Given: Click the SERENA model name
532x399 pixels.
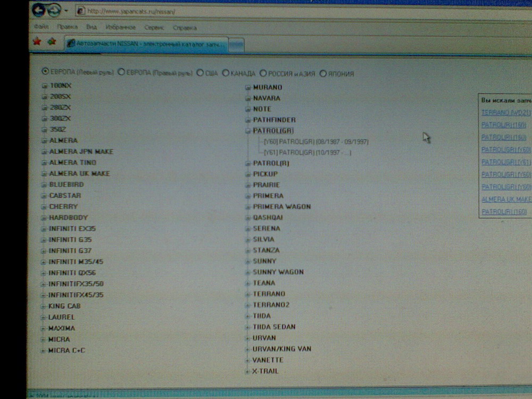Looking at the screenshot, I should [267, 228].
